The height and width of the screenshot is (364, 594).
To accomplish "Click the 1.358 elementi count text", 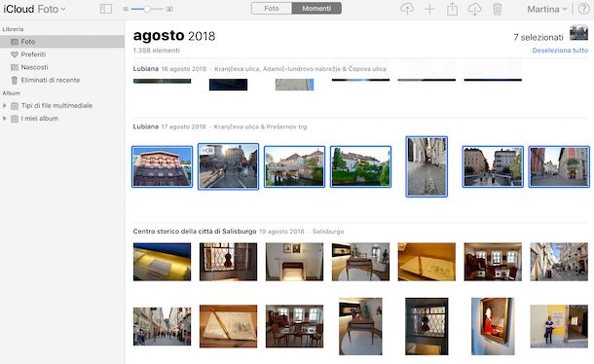I will 157,51.
